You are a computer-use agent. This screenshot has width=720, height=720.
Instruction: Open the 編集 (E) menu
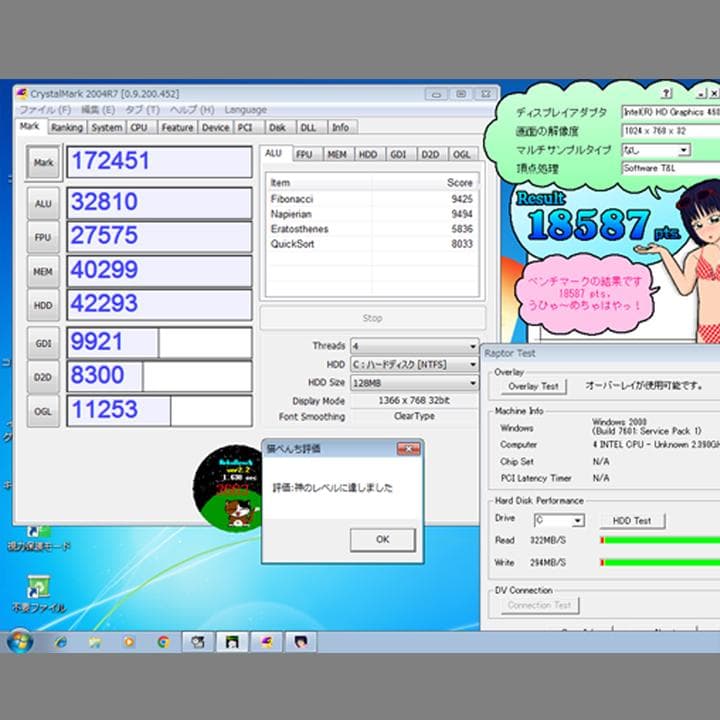pos(98,110)
